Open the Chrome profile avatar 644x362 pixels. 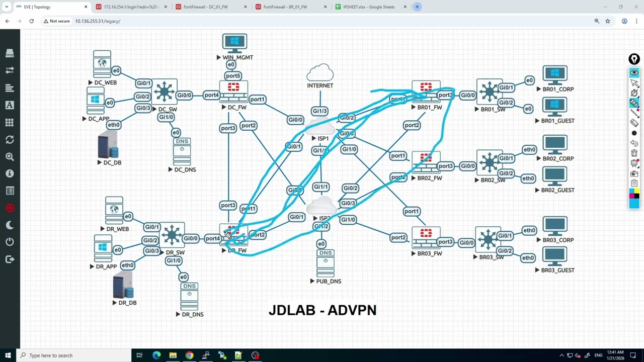pyautogui.click(x=624, y=21)
